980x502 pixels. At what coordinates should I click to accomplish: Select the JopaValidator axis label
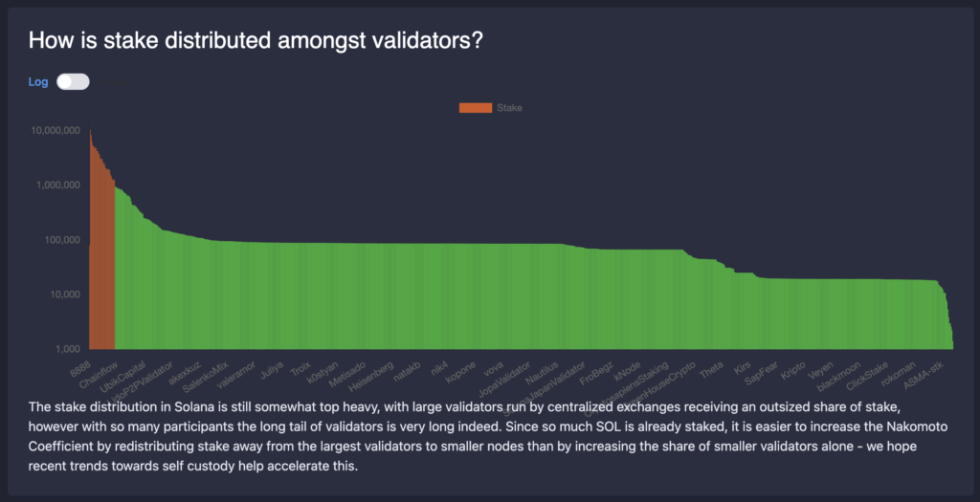pos(504,379)
